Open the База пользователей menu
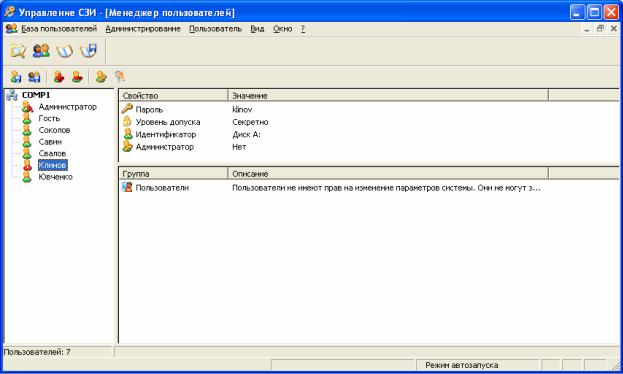 click(59, 29)
